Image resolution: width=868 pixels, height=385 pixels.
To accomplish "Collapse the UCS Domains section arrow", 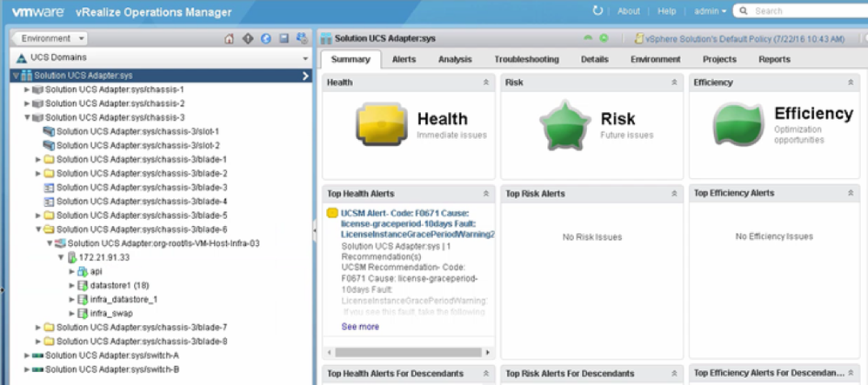I will click(305, 58).
